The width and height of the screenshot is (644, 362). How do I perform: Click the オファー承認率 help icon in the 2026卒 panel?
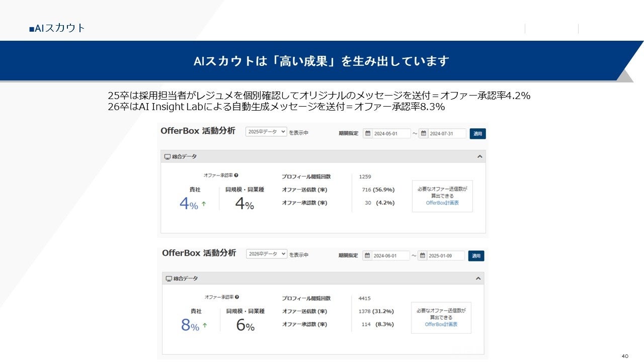237,297
